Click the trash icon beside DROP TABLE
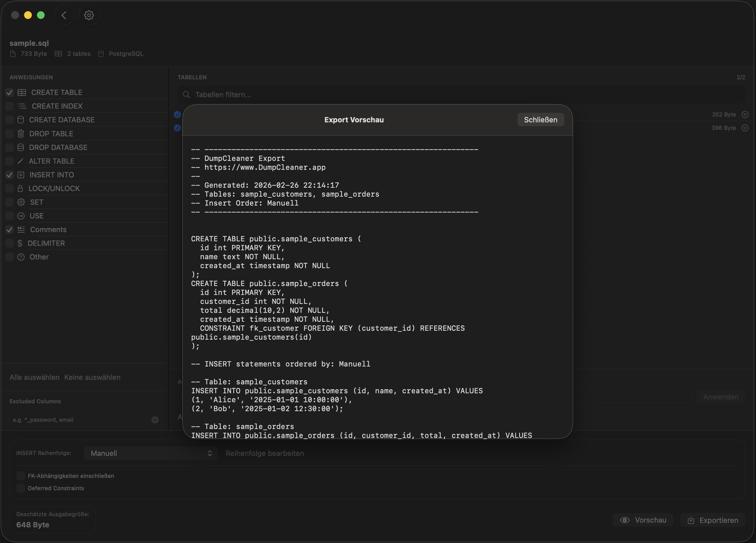The height and width of the screenshot is (543, 756). pos(21,134)
